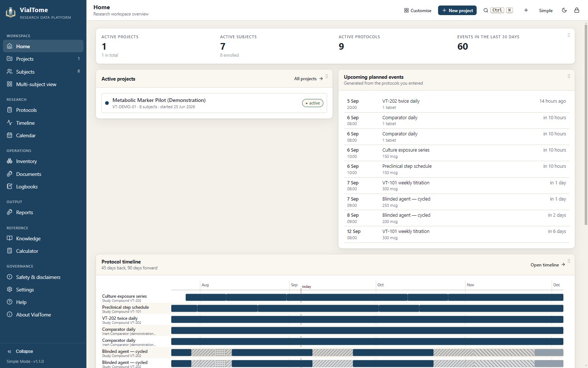Select the Preclinical step schedule event row
The height and width of the screenshot is (368, 588).
click(456, 169)
